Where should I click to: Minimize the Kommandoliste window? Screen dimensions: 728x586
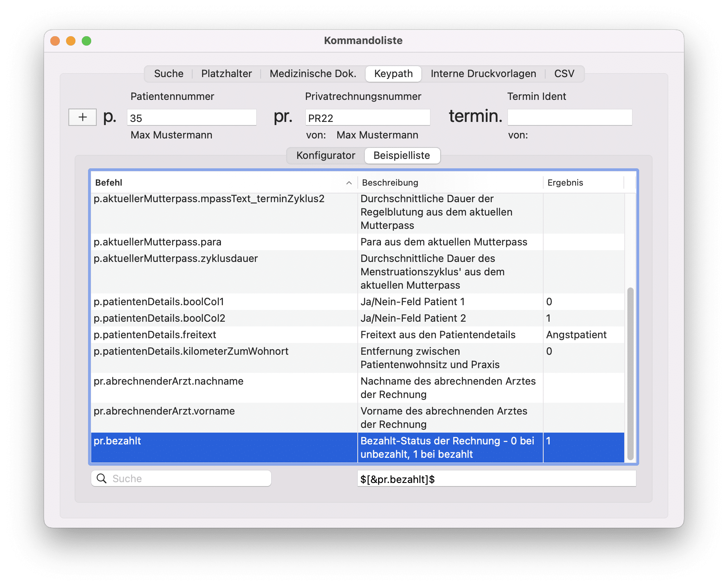[x=71, y=41]
